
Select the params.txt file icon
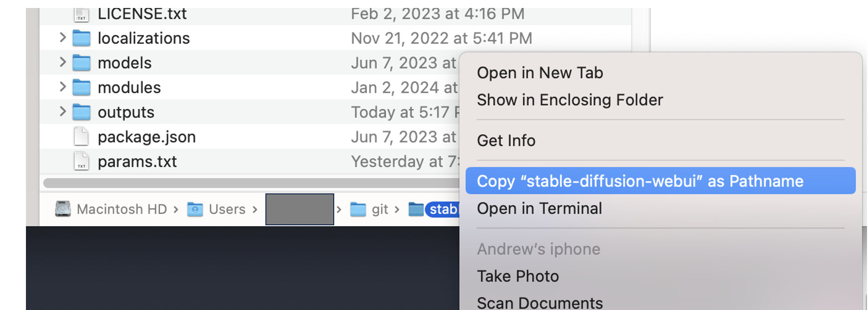coord(81,161)
